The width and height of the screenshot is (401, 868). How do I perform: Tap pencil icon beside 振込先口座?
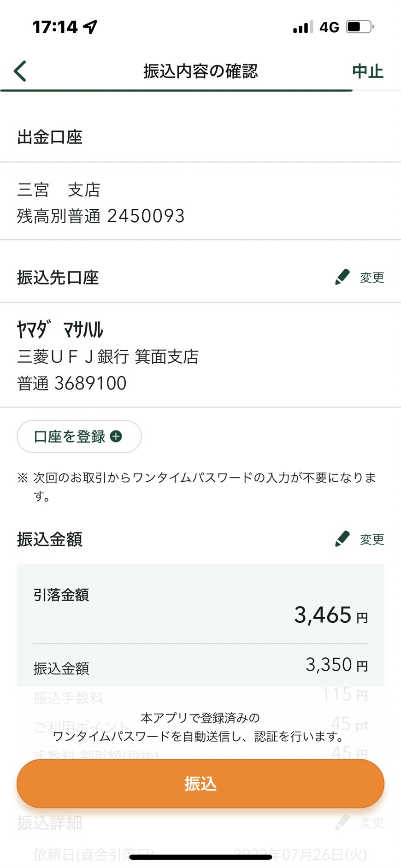pyautogui.click(x=342, y=277)
